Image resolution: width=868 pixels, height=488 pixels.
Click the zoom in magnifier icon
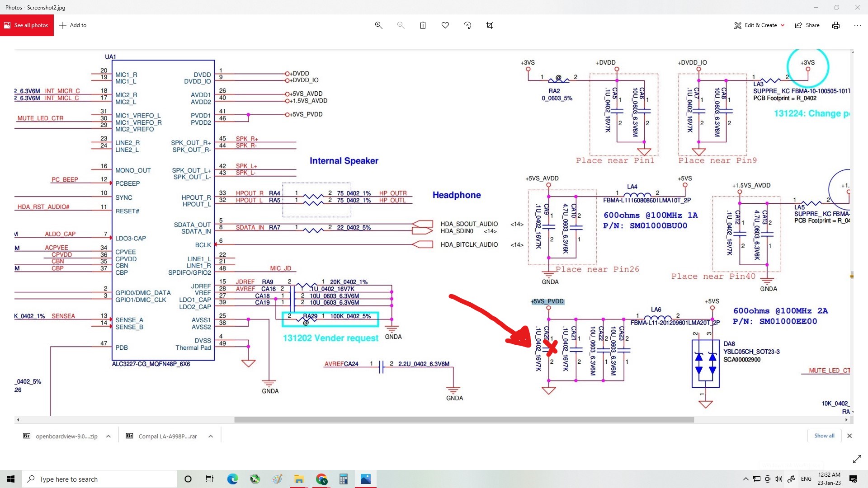click(379, 25)
